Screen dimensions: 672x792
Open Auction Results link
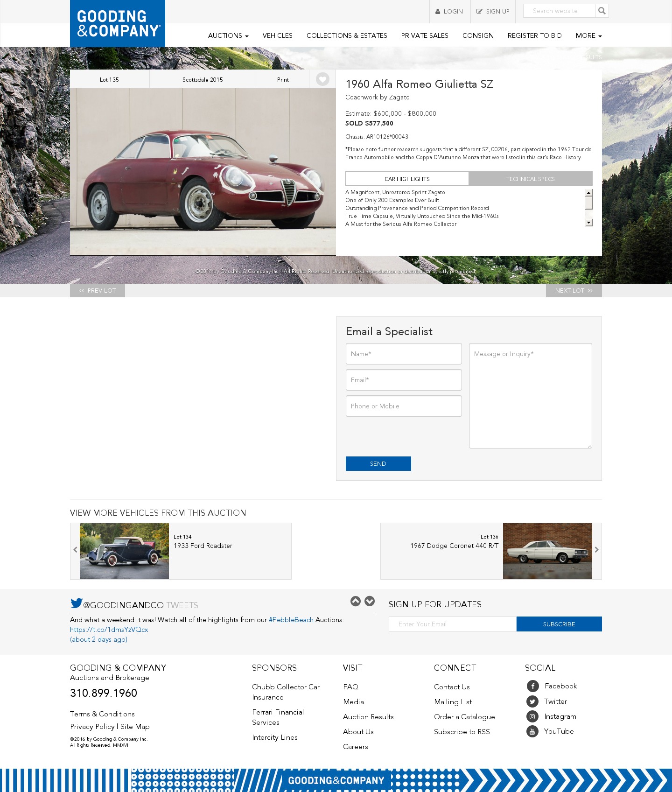[368, 717]
